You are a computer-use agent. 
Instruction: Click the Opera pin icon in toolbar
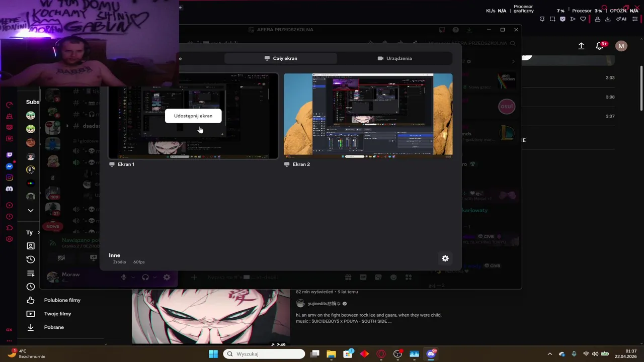point(542,19)
